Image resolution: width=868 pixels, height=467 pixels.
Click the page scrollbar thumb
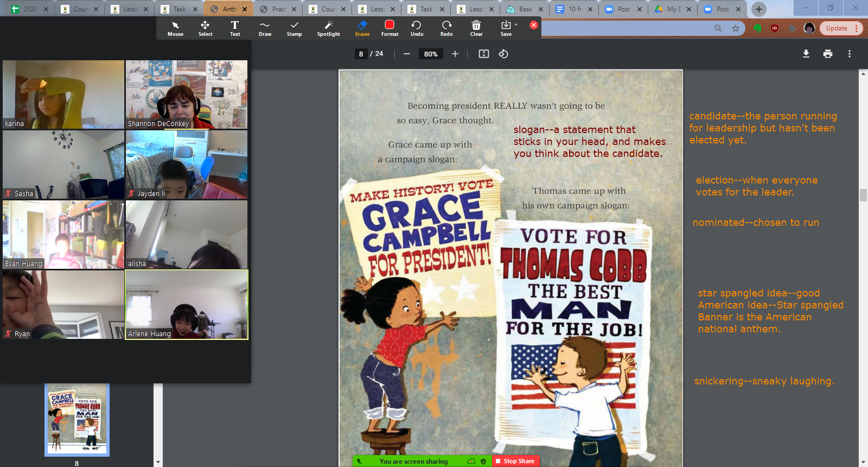click(x=863, y=195)
